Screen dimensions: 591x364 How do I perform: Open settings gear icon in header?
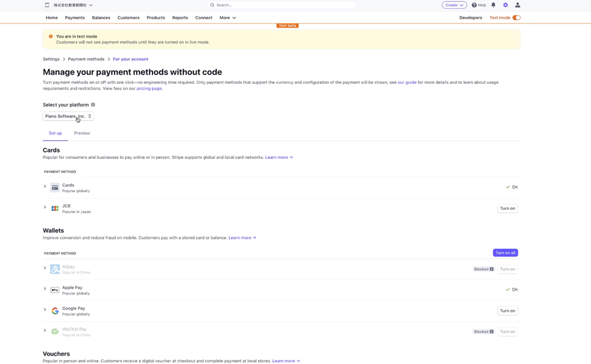[x=505, y=5]
